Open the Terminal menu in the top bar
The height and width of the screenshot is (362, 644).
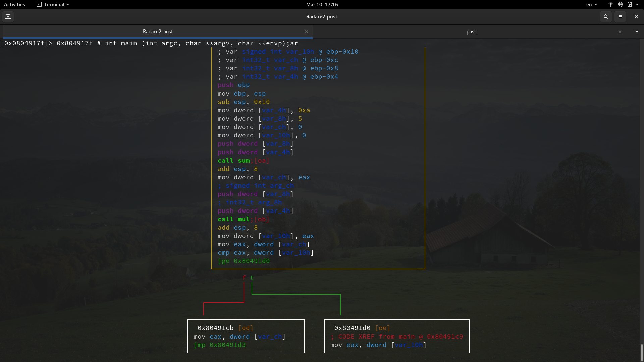(53, 4)
